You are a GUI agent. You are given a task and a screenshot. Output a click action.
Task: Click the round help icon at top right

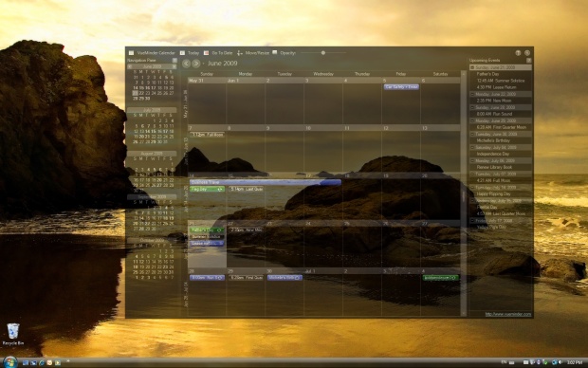pyautogui.click(x=518, y=53)
